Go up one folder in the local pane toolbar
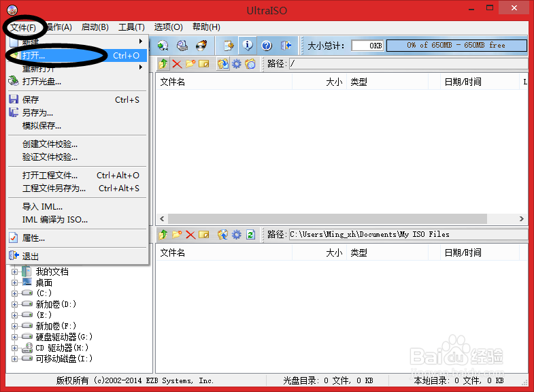The height and width of the screenshot is (392, 534). click(163, 235)
